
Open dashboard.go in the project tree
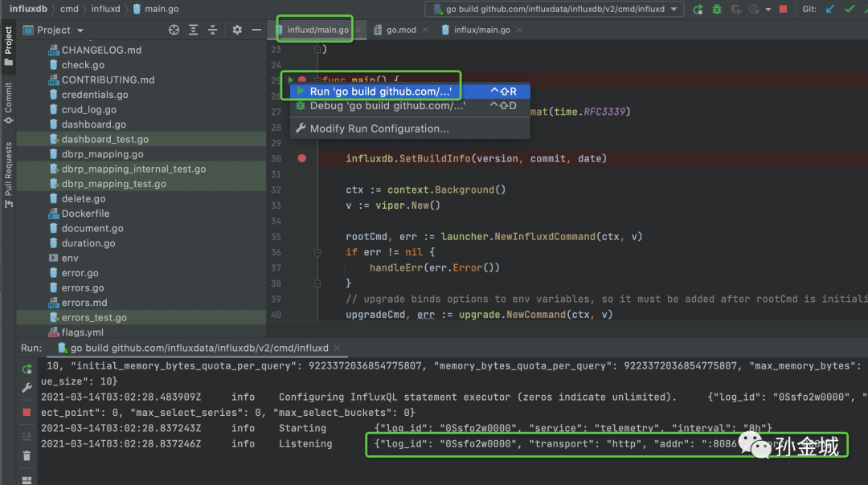[x=93, y=124]
